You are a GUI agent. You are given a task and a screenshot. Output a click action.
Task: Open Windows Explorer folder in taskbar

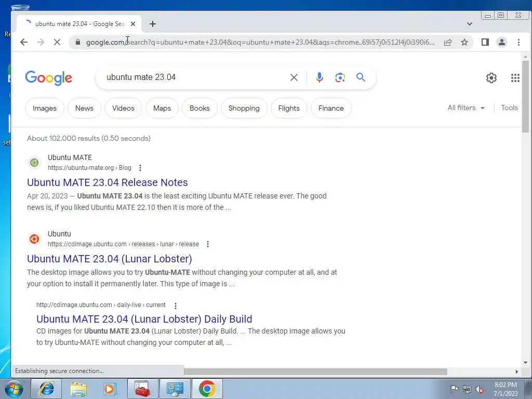pos(78,389)
